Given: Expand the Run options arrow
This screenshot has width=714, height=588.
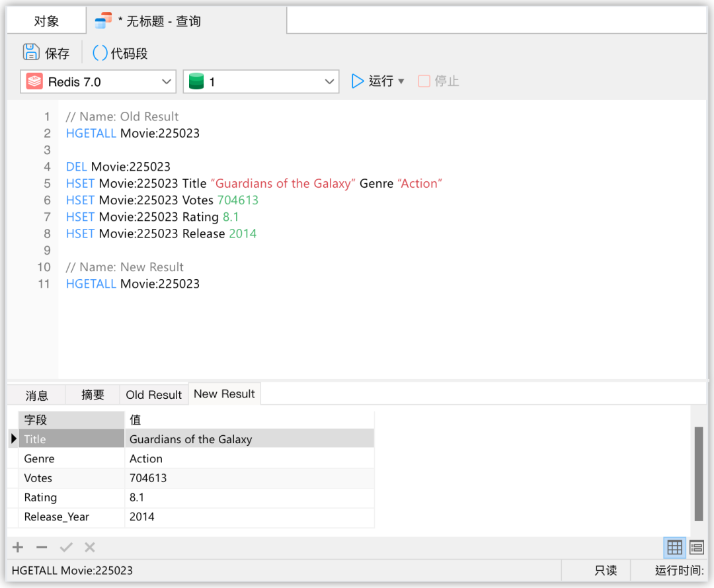Looking at the screenshot, I should pos(401,81).
